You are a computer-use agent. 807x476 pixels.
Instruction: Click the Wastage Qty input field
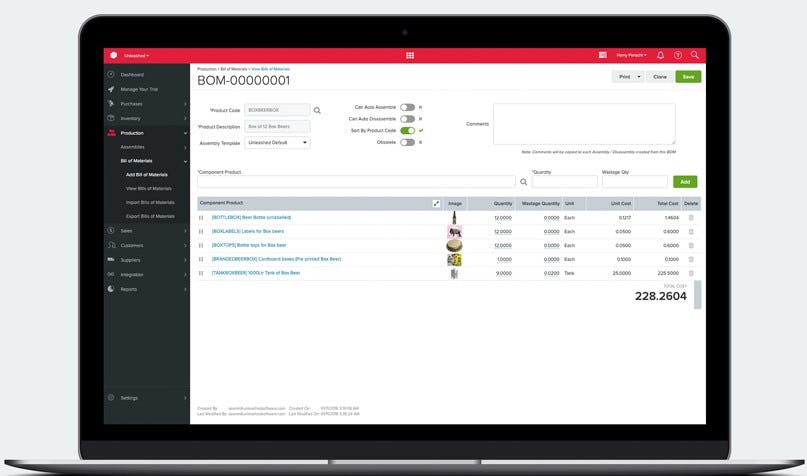(635, 182)
